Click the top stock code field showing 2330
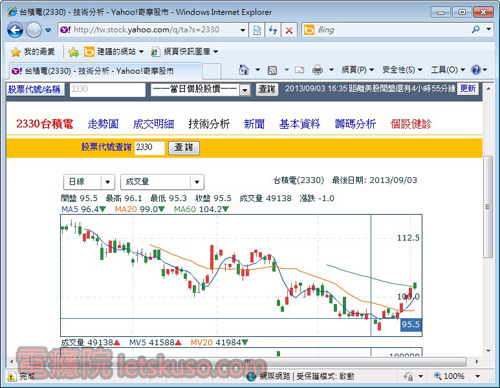The height and width of the screenshot is (388, 500). click(x=107, y=89)
